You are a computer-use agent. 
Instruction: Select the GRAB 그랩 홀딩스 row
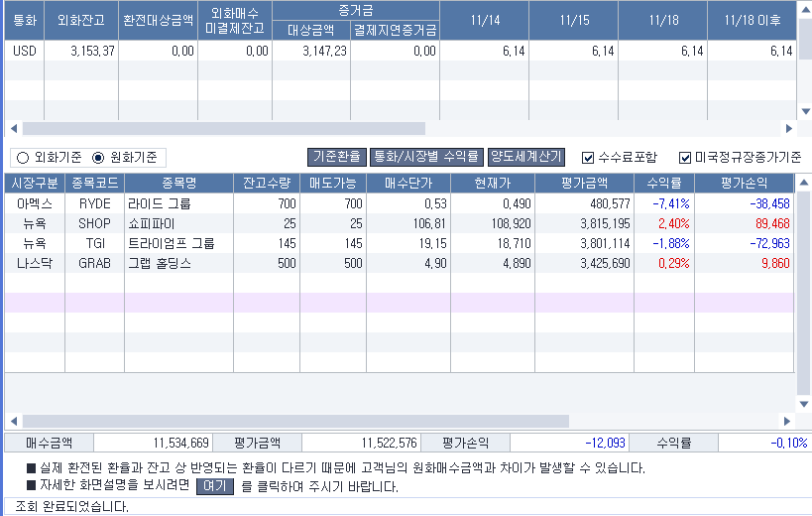click(178, 263)
